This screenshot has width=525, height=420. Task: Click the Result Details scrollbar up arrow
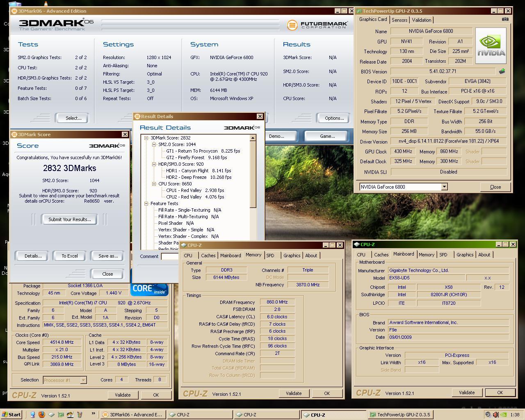pyautogui.click(x=253, y=138)
